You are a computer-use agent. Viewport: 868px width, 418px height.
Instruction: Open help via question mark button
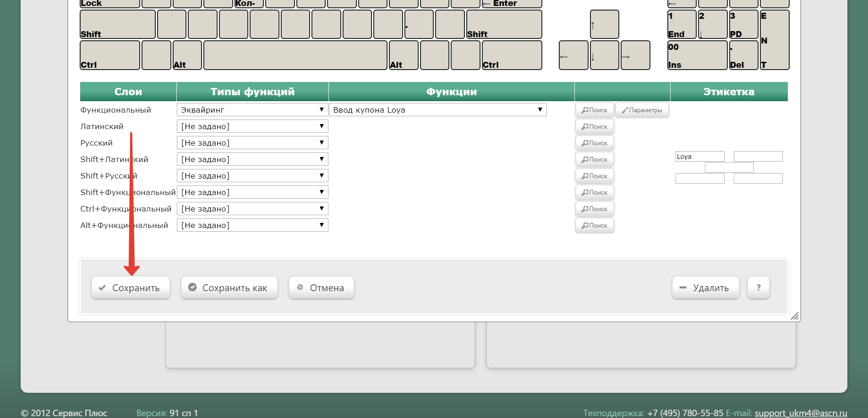[x=758, y=288]
